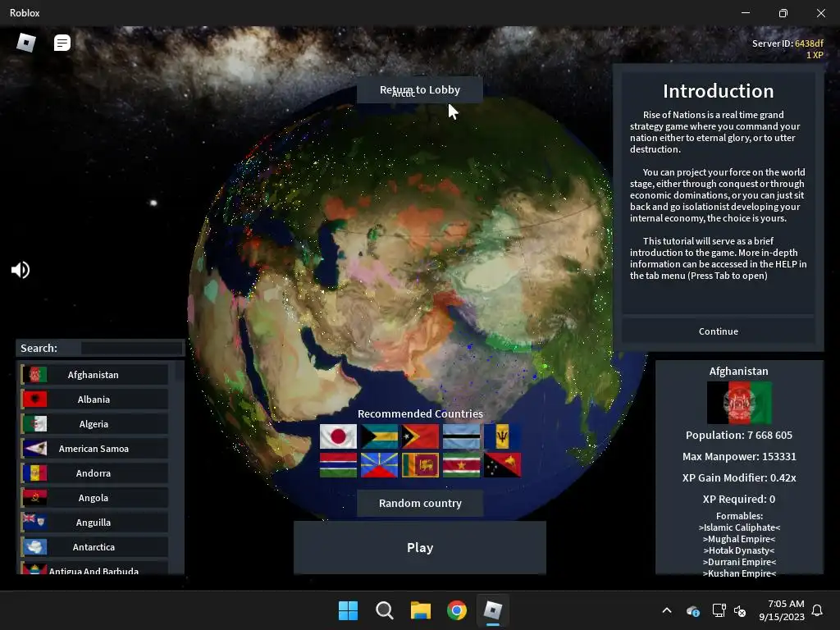
Task: Click the Server ID 6438df text
Action: point(787,43)
